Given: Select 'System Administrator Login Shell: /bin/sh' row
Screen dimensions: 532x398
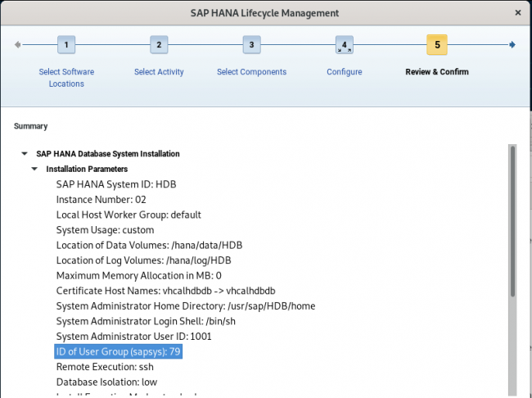Looking at the screenshot, I should click(x=146, y=321).
